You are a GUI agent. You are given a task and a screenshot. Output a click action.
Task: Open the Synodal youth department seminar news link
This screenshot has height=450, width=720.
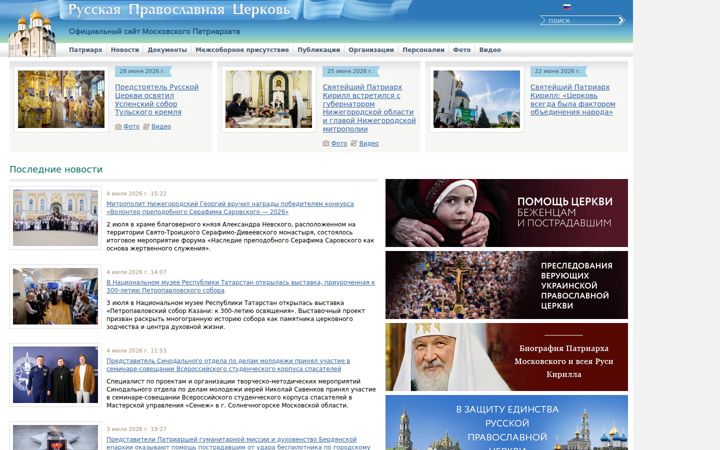(x=228, y=365)
